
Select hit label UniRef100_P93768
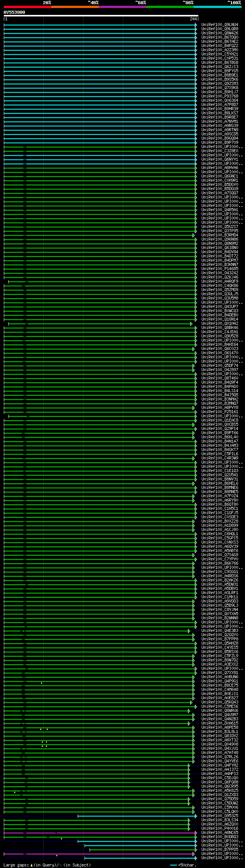pos(220,96)
